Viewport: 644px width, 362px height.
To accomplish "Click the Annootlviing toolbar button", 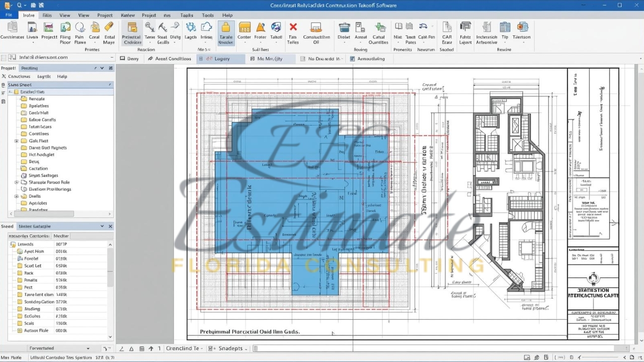I will 367,59.
